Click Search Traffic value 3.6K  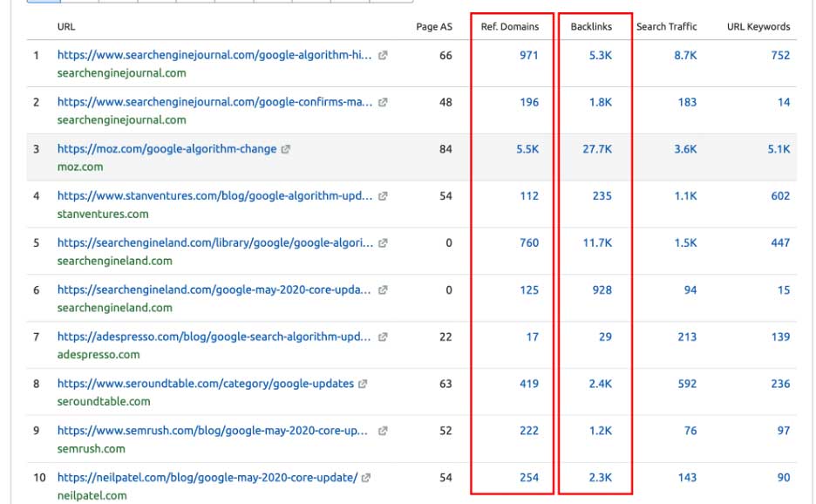[685, 149]
